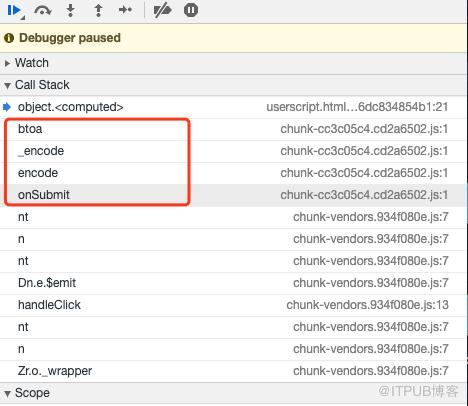Click the Step arrow icon
Screen dimensions: 468x406
pyautogui.click(x=125, y=10)
